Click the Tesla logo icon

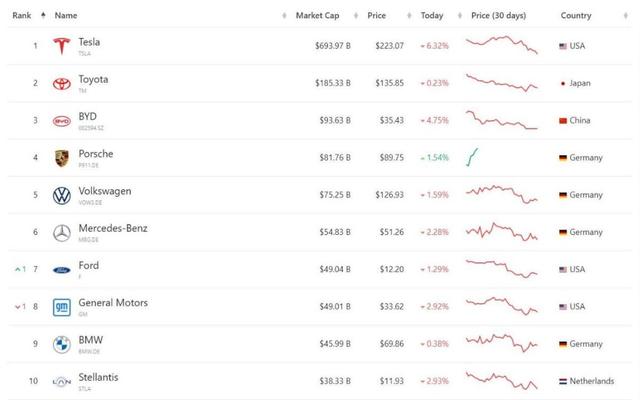(61, 46)
